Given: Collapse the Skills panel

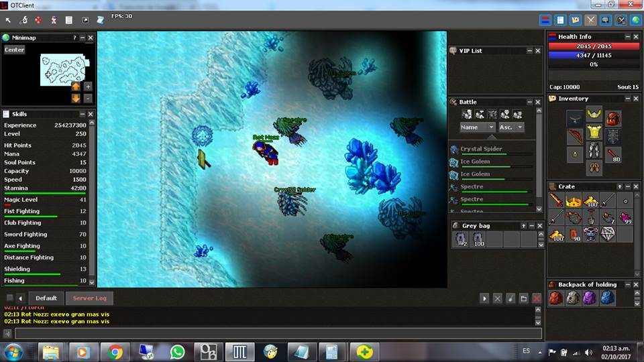Looking at the screenshot, I should point(83,114).
